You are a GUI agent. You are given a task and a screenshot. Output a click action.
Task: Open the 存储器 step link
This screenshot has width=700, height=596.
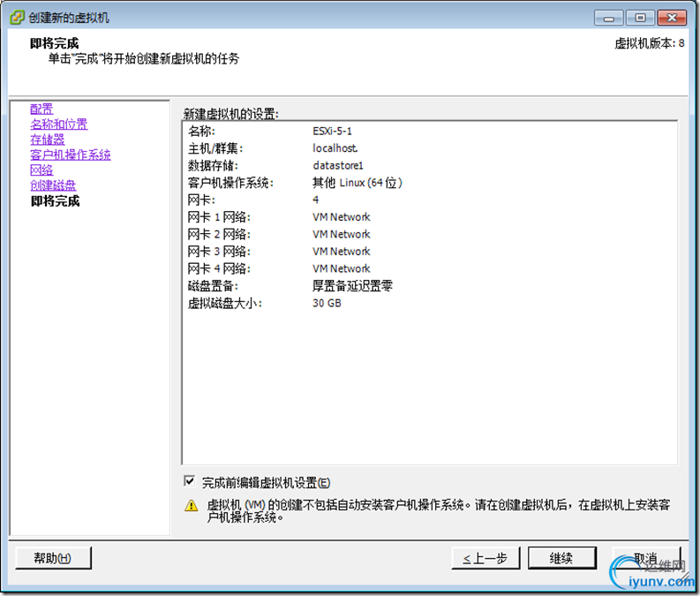tap(48, 140)
